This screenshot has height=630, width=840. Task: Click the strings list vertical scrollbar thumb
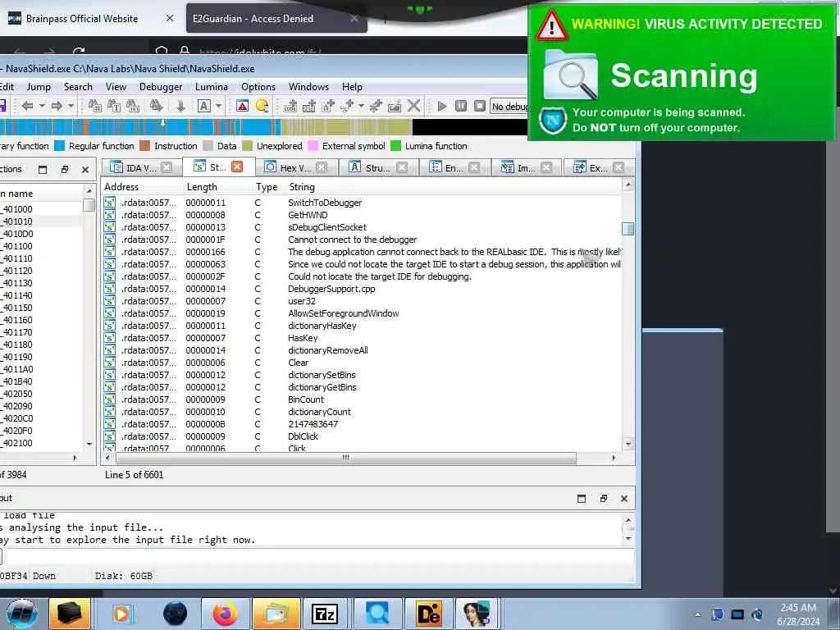click(x=628, y=229)
